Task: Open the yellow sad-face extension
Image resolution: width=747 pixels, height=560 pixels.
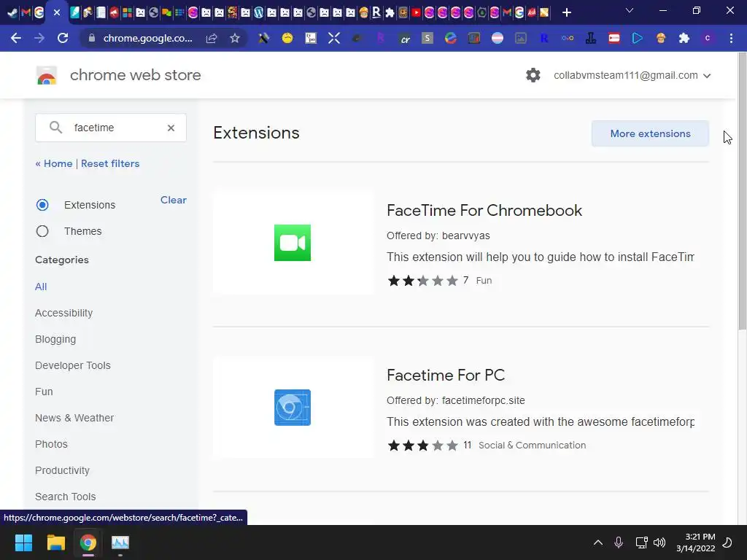Action: 287,38
